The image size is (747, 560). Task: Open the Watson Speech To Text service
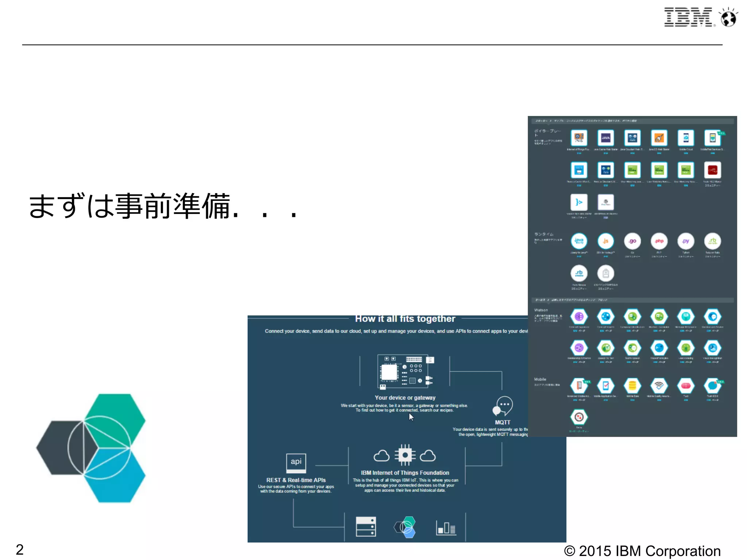coord(605,348)
